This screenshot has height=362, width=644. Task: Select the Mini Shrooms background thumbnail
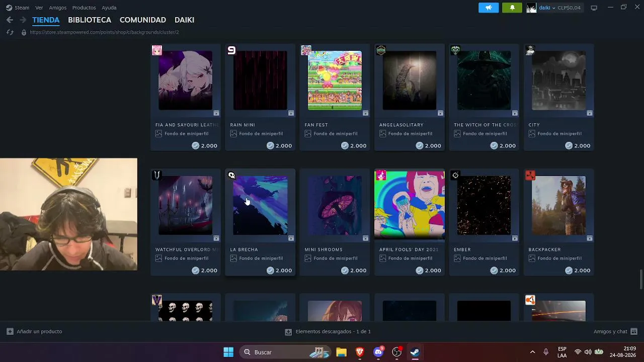(x=335, y=205)
